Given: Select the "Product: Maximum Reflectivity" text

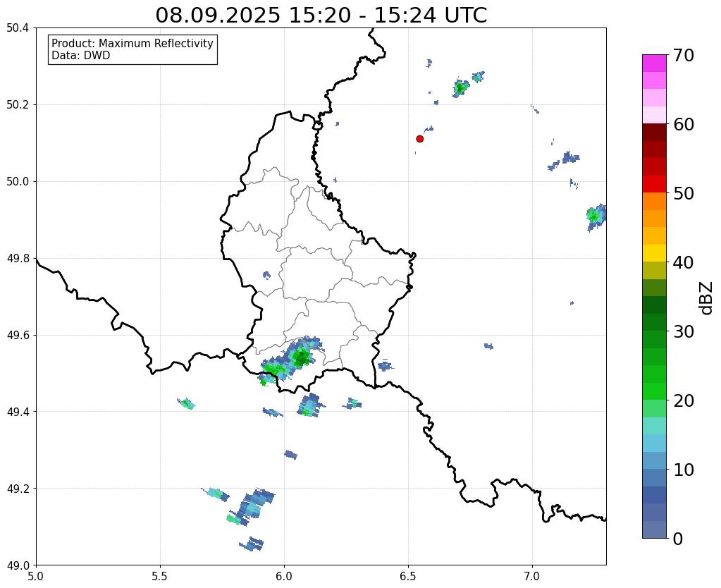Looking at the screenshot, I should (133, 43).
